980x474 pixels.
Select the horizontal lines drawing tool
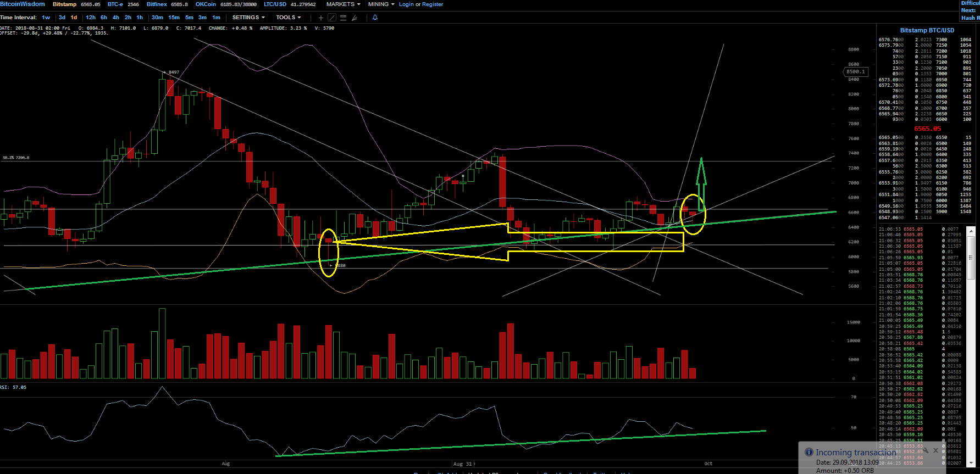point(343,18)
